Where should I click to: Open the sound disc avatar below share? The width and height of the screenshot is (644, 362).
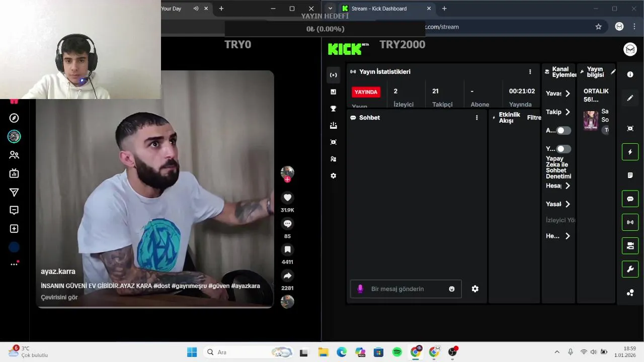(287, 302)
